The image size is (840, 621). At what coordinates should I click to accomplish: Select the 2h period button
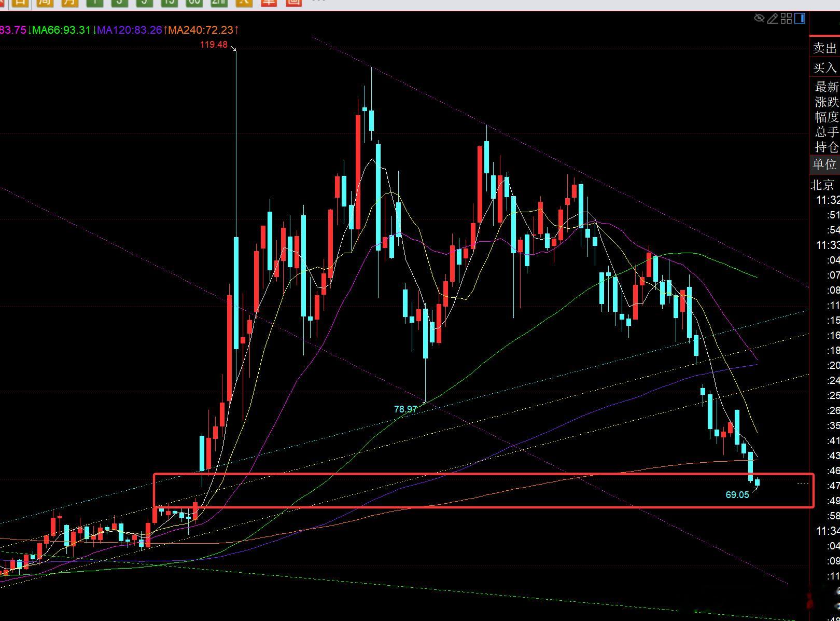click(x=219, y=3)
